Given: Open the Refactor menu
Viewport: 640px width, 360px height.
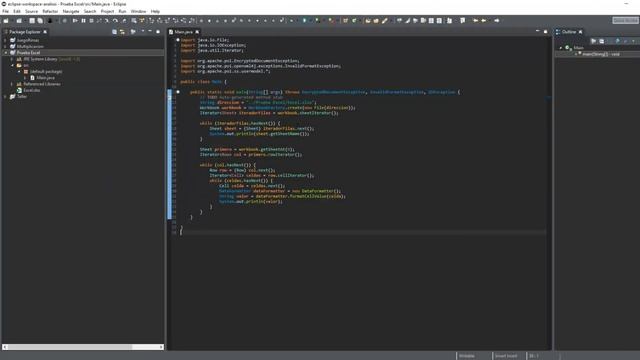Looking at the screenshot, I should (50, 11).
